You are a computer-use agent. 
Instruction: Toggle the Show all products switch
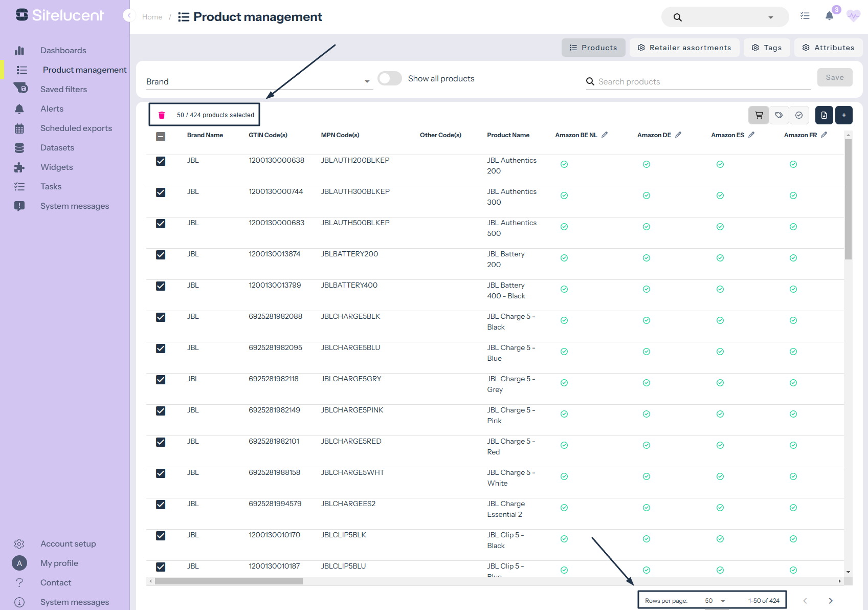[390, 78]
